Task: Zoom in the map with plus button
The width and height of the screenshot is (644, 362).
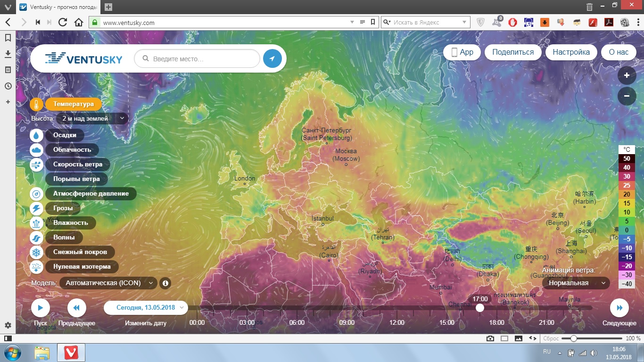Action: (x=627, y=75)
